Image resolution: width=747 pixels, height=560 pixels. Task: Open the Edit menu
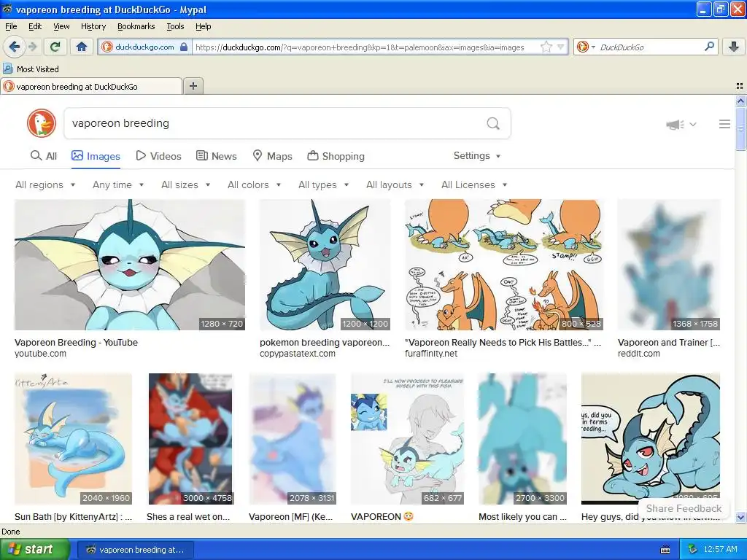point(35,26)
